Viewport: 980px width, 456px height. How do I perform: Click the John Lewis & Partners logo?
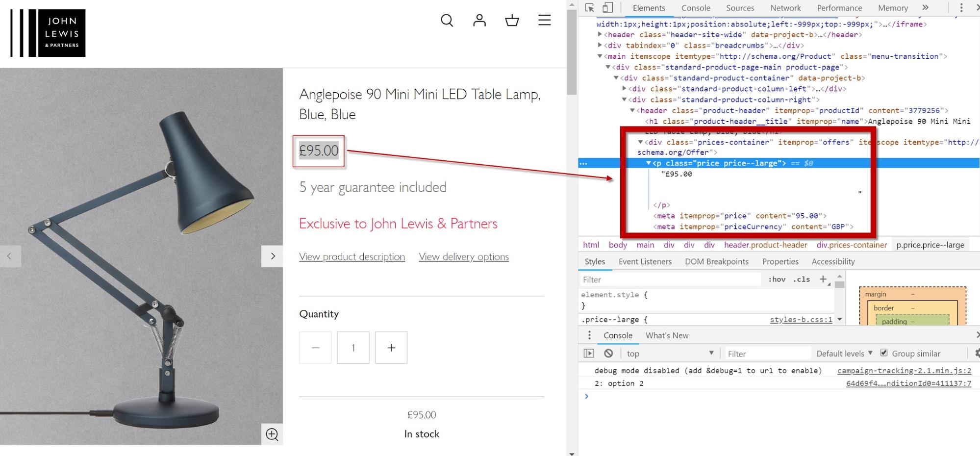pyautogui.click(x=48, y=33)
